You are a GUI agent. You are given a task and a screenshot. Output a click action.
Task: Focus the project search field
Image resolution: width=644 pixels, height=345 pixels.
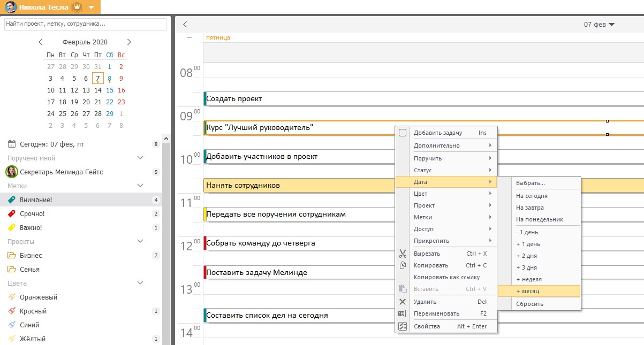click(86, 24)
